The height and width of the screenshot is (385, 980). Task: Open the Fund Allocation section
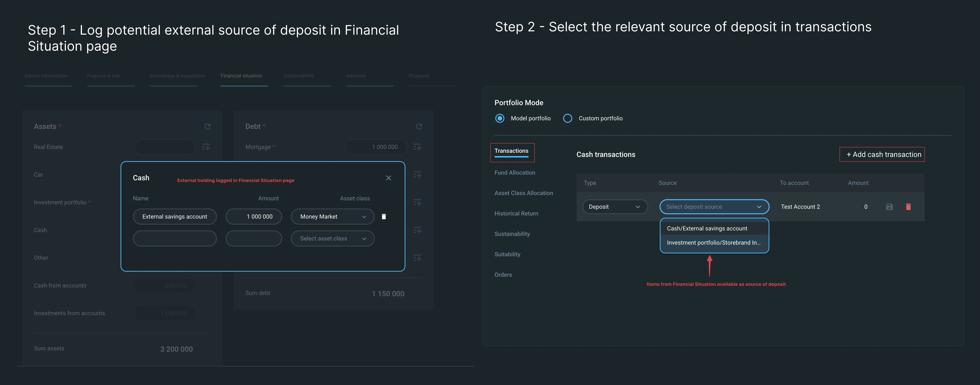click(514, 173)
